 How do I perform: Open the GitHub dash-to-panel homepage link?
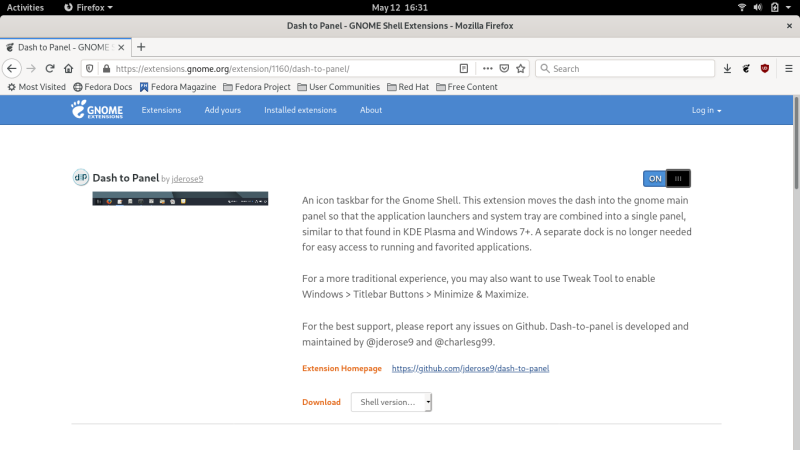tap(470, 368)
